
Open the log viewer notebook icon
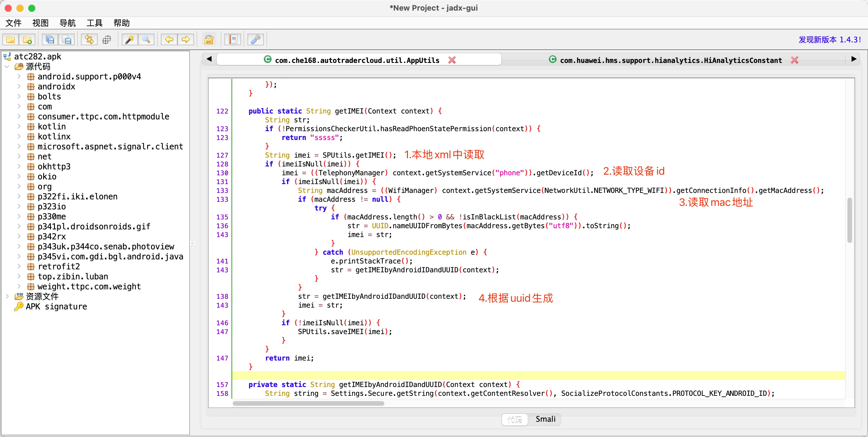click(x=233, y=40)
